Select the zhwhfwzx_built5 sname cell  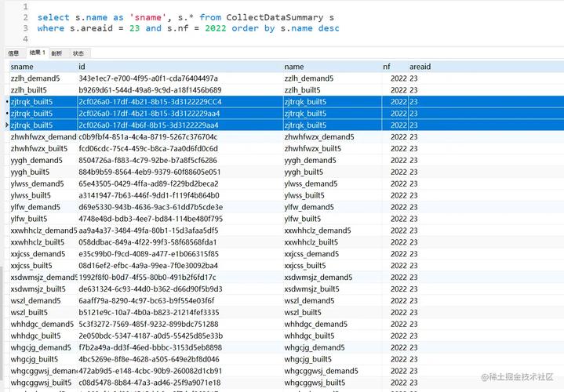coord(39,148)
